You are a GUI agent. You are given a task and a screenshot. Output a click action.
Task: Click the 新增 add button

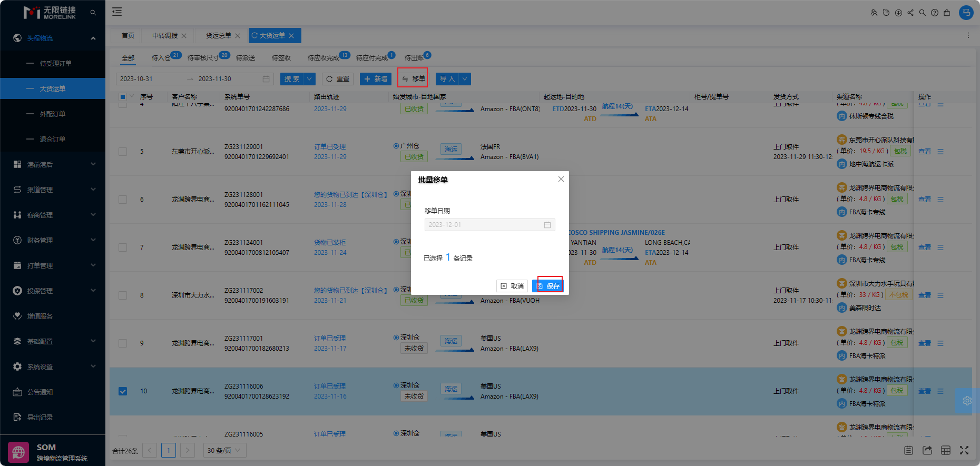[376, 79]
